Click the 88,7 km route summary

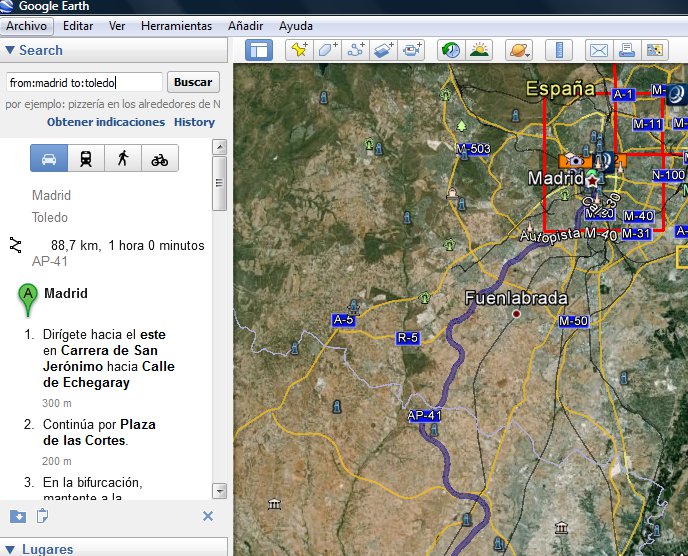[x=127, y=245]
